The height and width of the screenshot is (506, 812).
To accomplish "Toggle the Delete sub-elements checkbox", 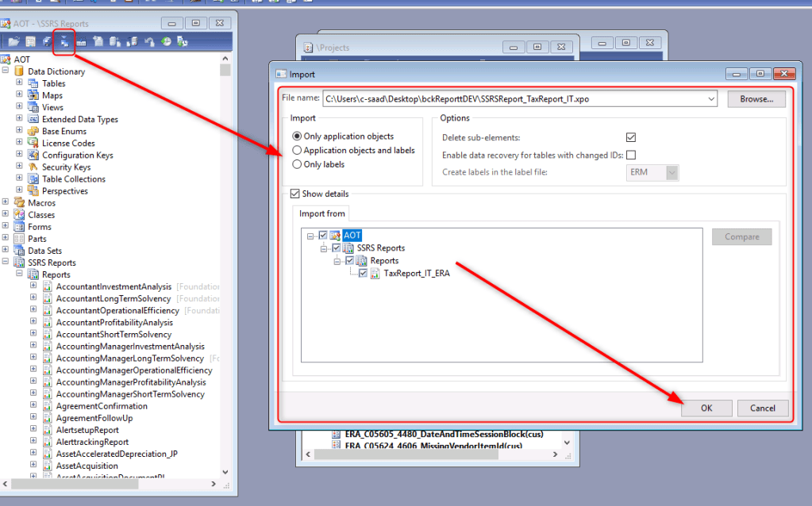I will tap(631, 137).
